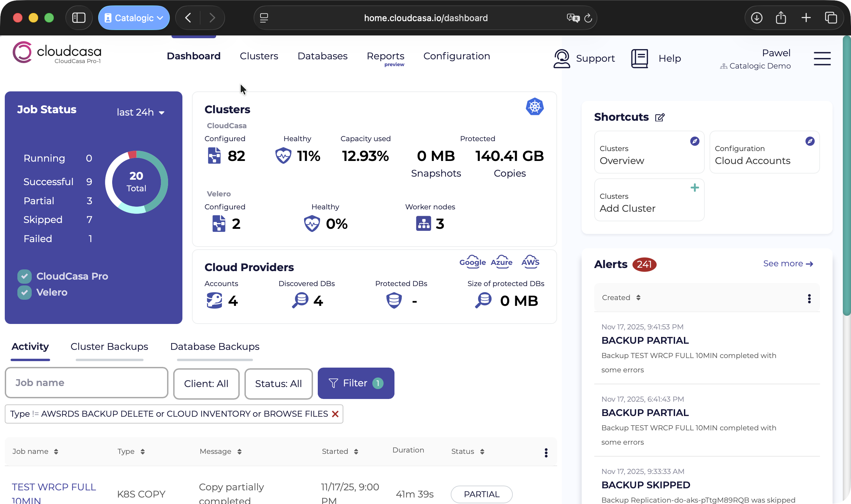Navigate to the Reports menu item
Image resolution: width=851 pixels, height=504 pixels.
click(x=385, y=56)
